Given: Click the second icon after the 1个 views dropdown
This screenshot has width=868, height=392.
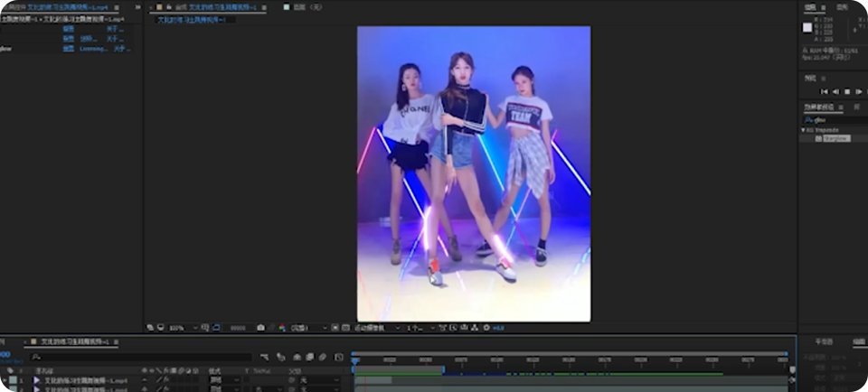Looking at the screenshot, I should [453, 328].
